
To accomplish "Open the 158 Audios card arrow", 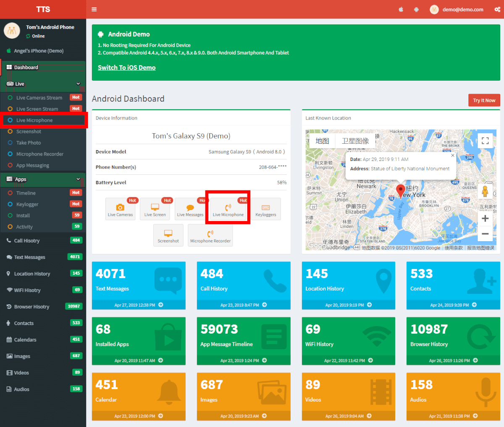I will pos(475,416).
